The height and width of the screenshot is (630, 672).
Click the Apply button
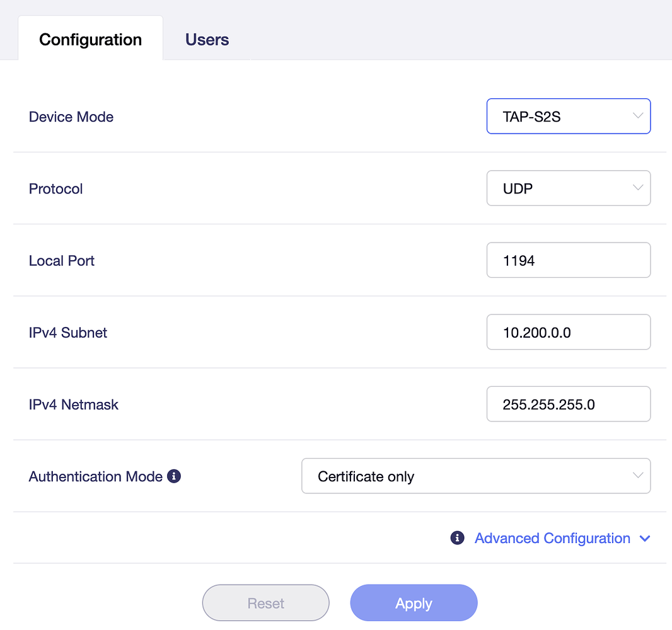[414, 603]
